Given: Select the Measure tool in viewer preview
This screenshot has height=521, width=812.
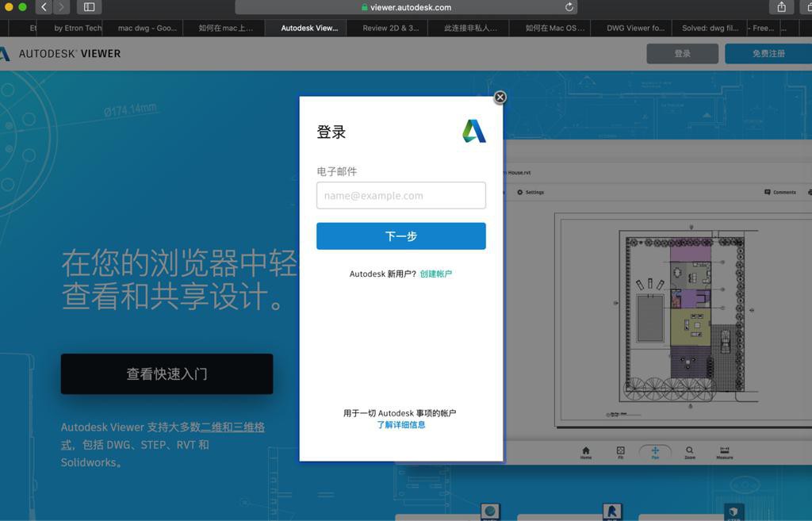Looking at the screenshot, I should click(x=725, y=453).
